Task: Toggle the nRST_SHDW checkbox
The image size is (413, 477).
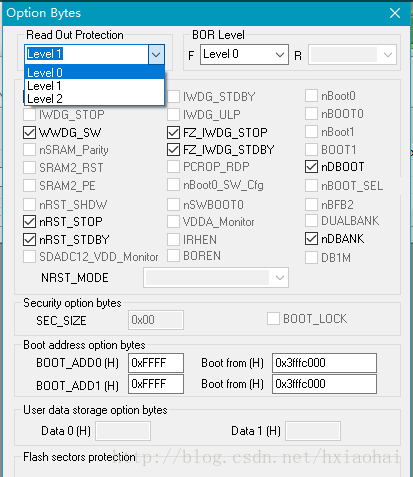Action: [29, 204]
